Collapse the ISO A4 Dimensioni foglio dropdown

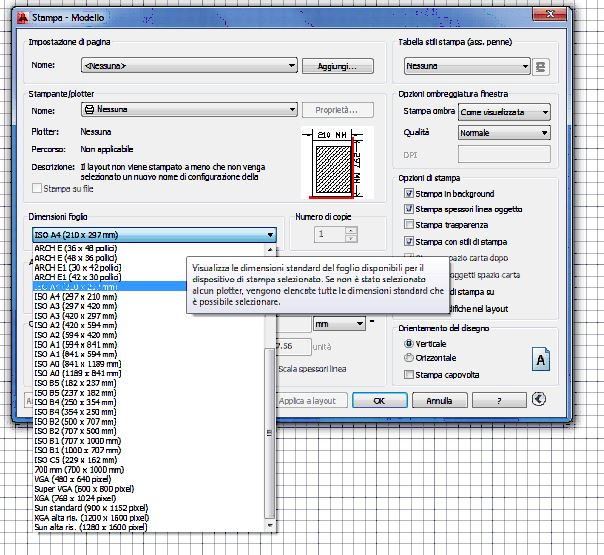[x=154, y=235]
